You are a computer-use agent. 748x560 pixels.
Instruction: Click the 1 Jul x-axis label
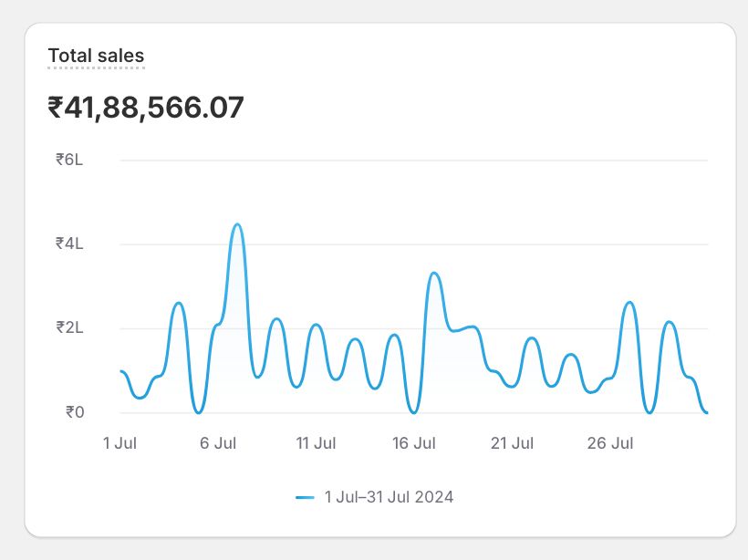click(x=119, y=444)
